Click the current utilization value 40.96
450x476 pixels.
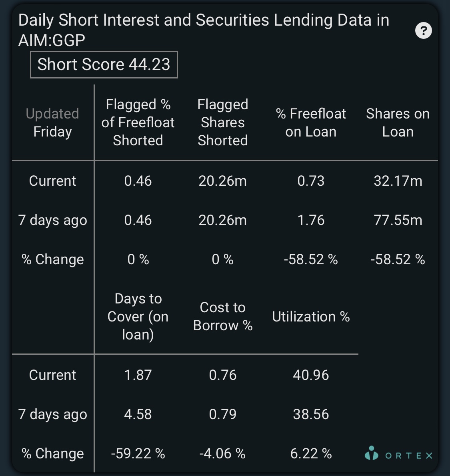point(311,375)
